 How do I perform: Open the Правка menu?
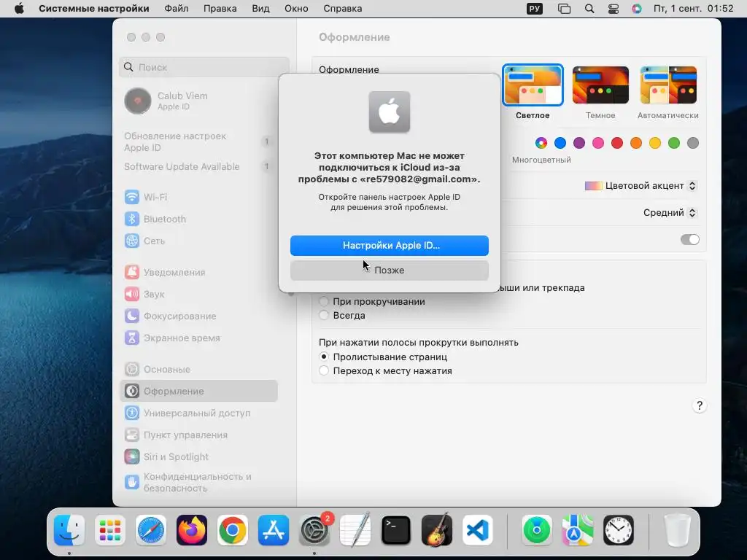(220, 9)
